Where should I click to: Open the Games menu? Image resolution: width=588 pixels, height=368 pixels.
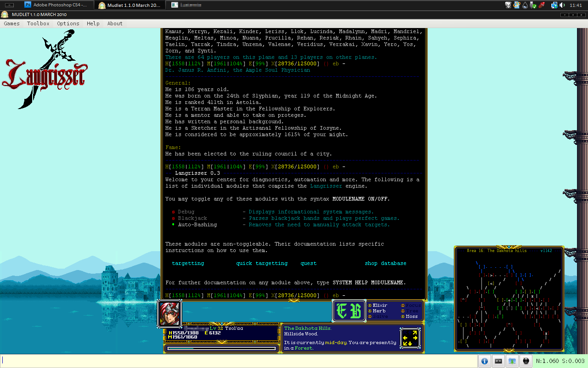(x=11, y=23)
